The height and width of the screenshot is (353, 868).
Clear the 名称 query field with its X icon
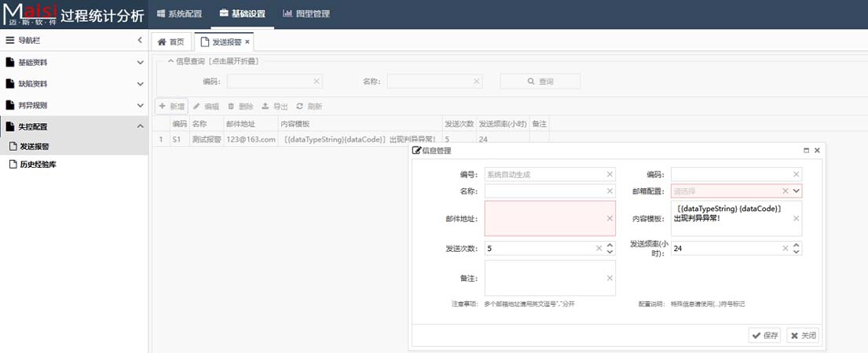click(x=476, y=81)
